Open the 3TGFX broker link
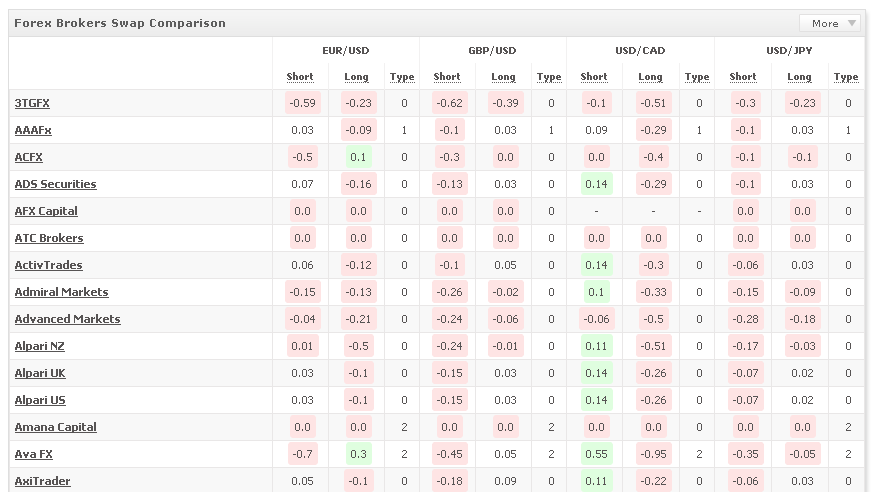The height and width of the screenshot is (492, 875). click(31, 103)
